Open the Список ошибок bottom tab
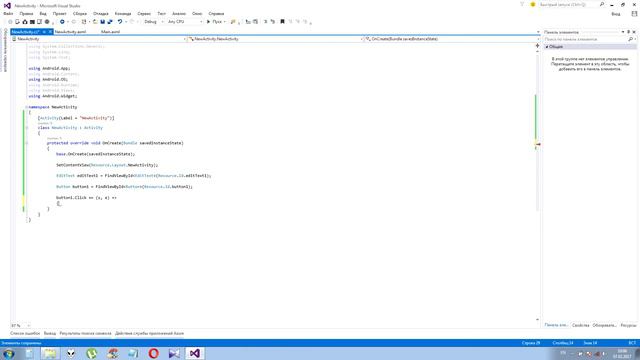The height and width of the screenshot is (360, 640). pyautogui.click(x=25, y=333)
